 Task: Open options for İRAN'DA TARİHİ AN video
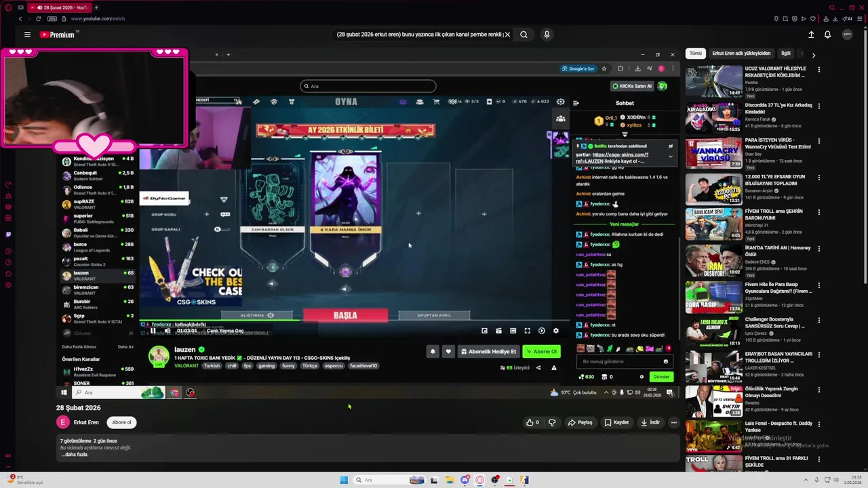click(x=819, y=247)
